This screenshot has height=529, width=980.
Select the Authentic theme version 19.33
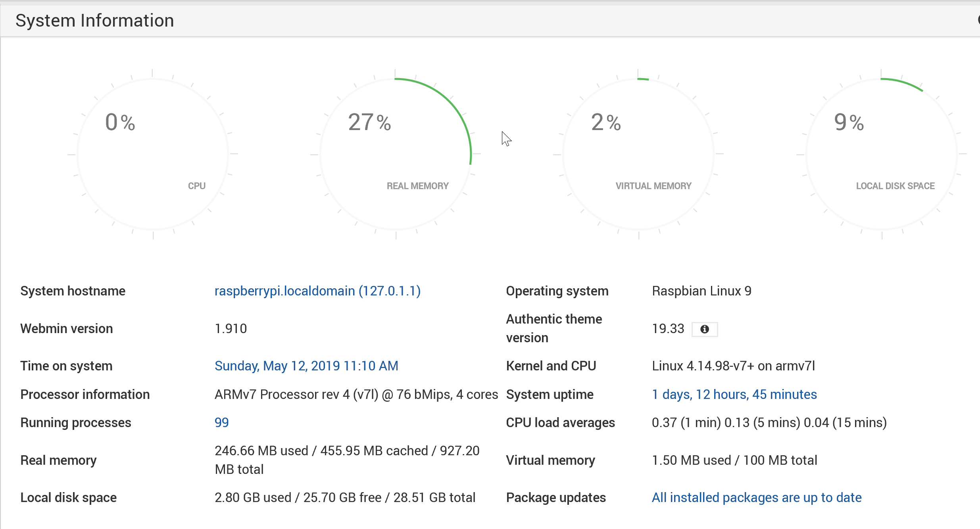click(668, 329)
